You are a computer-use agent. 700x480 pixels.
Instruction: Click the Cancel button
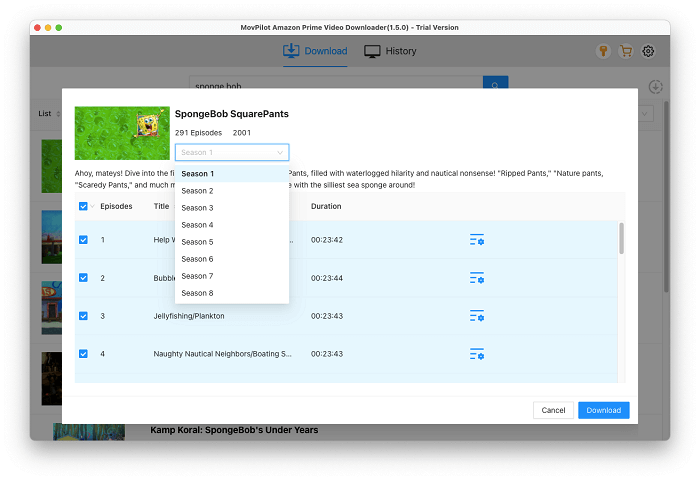[x=553, y=410]
